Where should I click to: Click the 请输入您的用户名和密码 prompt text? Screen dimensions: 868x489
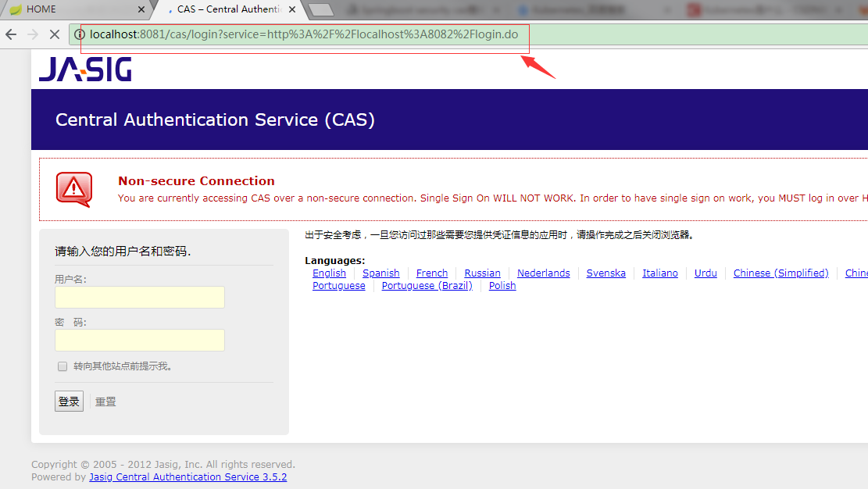point(123,252)
